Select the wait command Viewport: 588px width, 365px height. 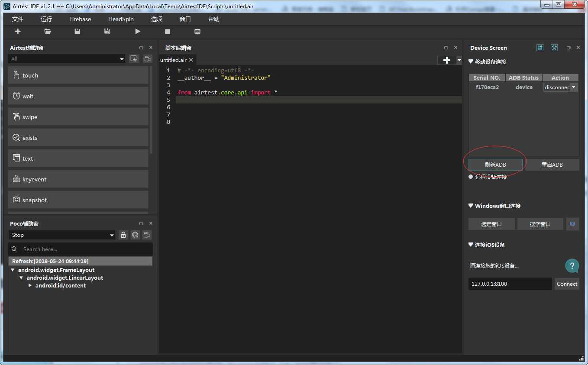78,96
